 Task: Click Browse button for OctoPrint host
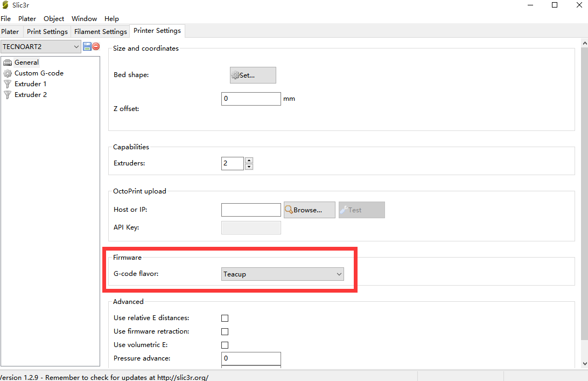coord(309,210)
